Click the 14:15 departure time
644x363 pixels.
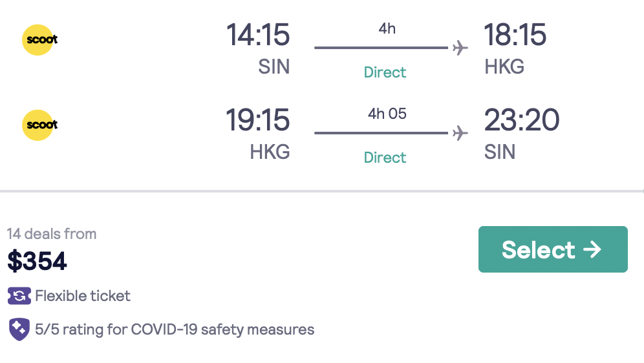[257, 35]
